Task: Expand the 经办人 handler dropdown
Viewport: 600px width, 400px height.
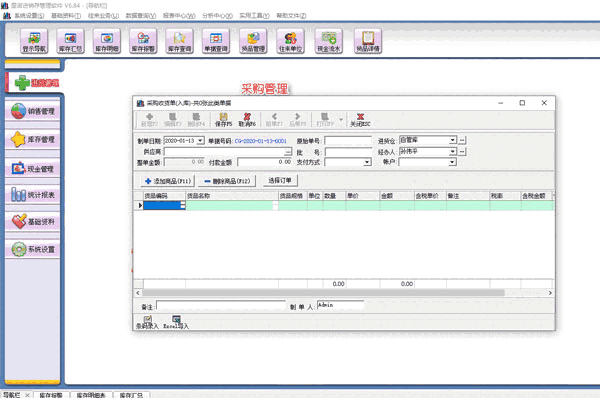Action: pyautogui.click(x=452, y=151)
